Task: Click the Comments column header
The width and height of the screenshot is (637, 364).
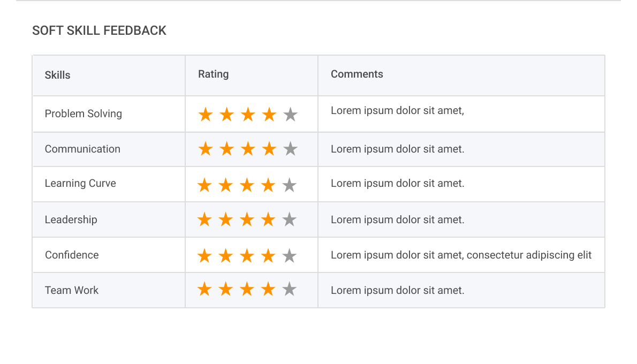Action: (x=357, y=74)
